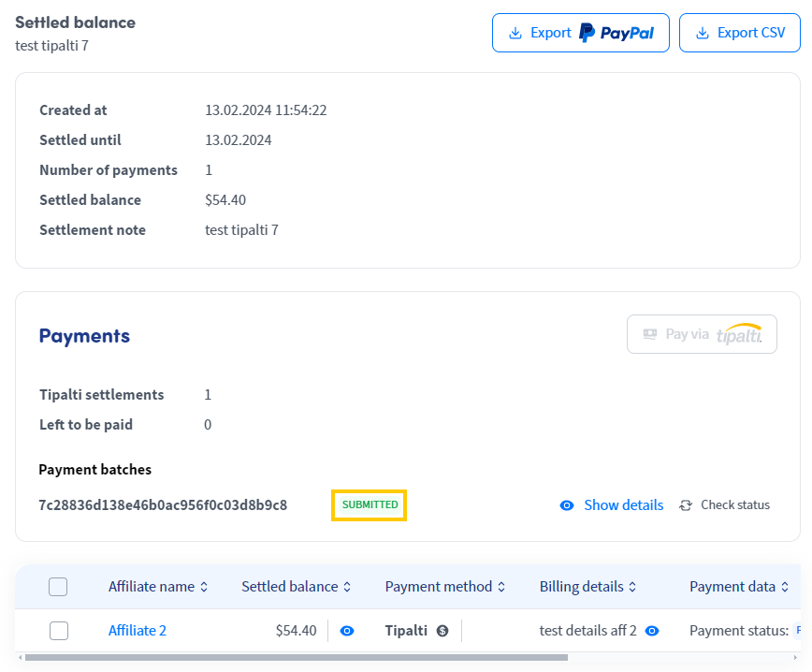Screen dimensions: 812x672
Task: View settled balance via eye icon near $54.40
Action: coord(347,631)
